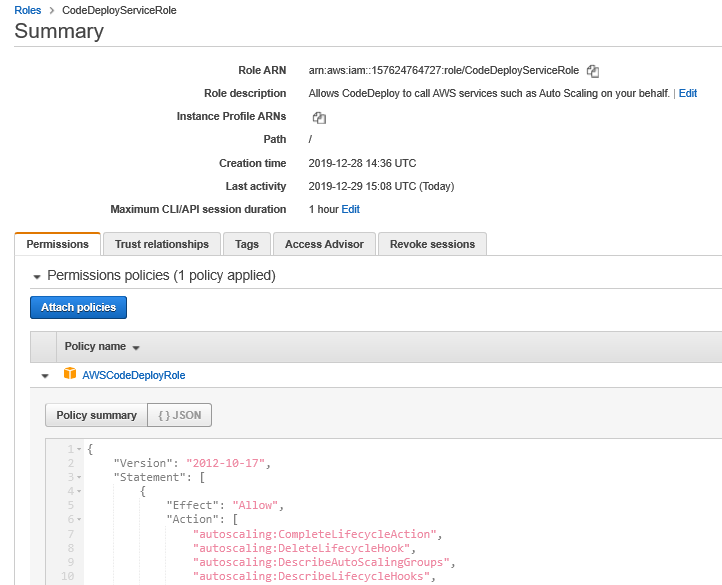Collapse the AWSCodeDeployRole policy row
The image size is (722, 585).
pos(45,376)
